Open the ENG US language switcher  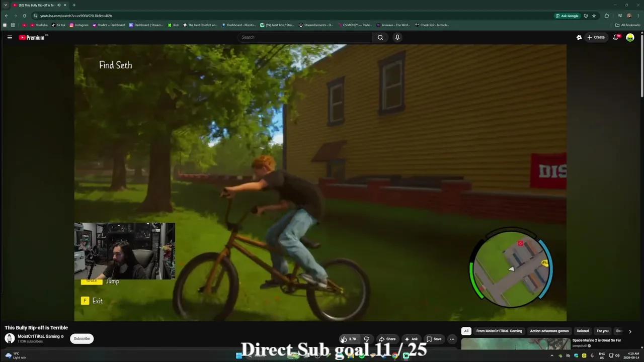pyautogui.click(x=602, y=355)
